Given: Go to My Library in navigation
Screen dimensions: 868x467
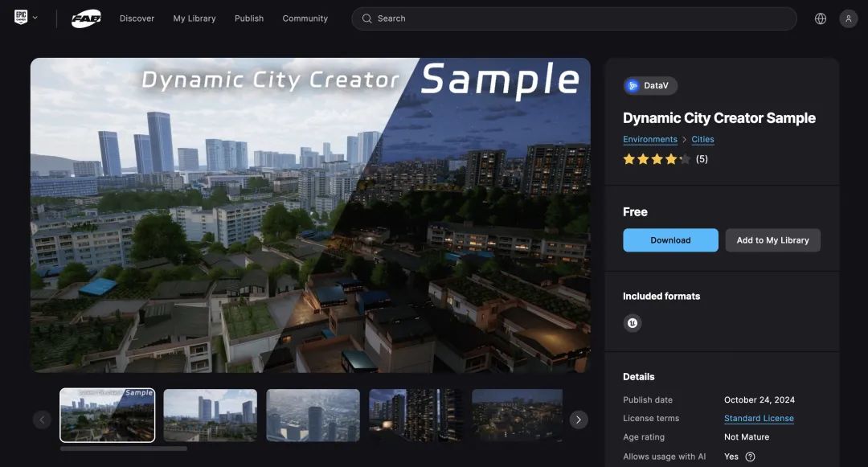Looking at the screenshot, I should [x=194, y=18].
